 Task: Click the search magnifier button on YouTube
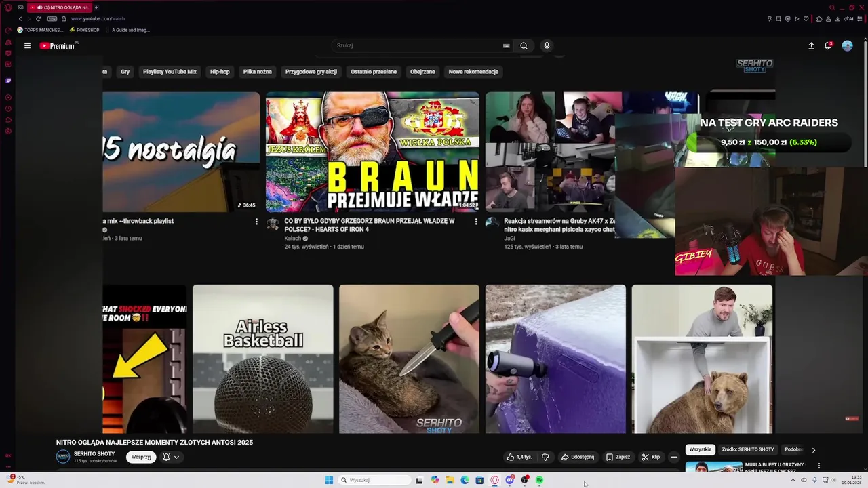tap(524, 46)
